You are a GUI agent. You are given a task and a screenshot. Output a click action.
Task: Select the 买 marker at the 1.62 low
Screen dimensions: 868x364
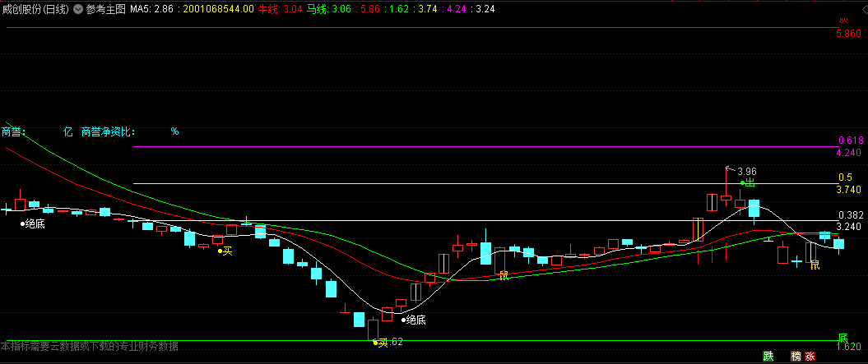[x=380, y=343]
